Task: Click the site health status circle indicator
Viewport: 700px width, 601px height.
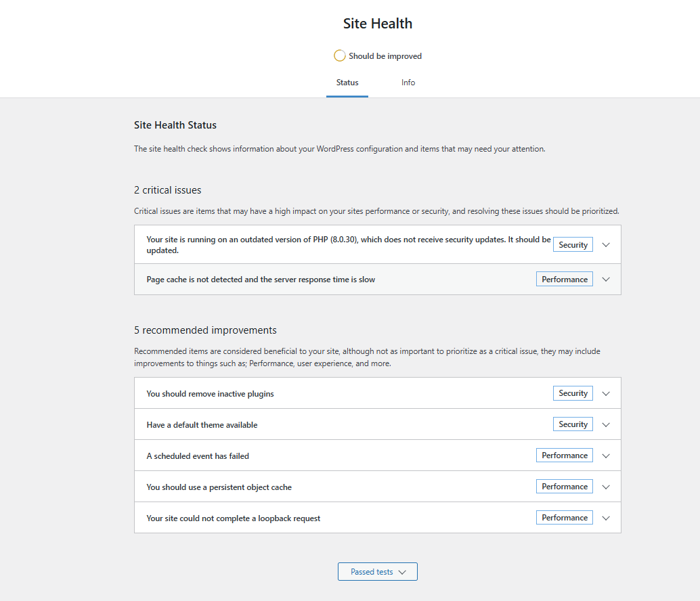Action: point(340,55)
